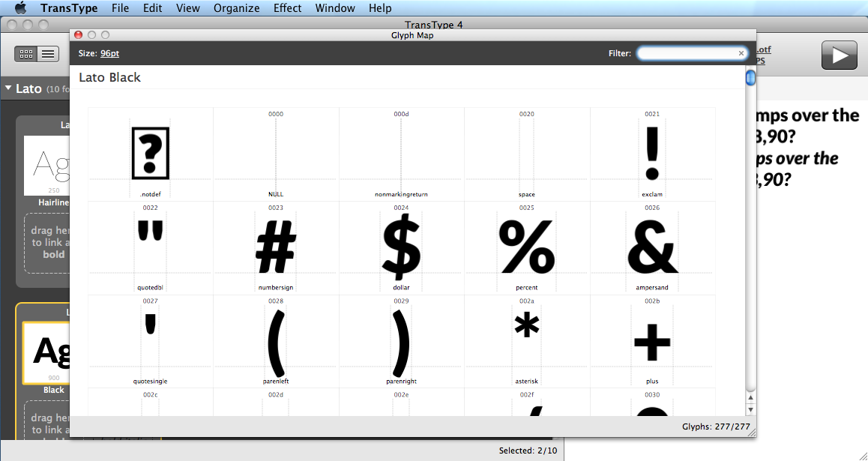Image resolution: width=868 pixels, height=461 pixels.
Task: Clear the Filter field with X
Action: point(741,53)
